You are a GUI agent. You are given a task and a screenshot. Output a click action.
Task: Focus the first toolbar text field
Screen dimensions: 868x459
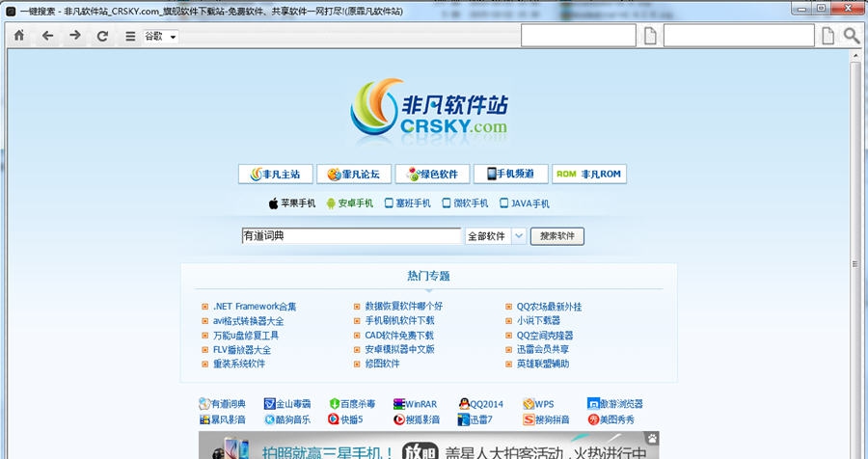pyautogui.click(x=579, y=36)
